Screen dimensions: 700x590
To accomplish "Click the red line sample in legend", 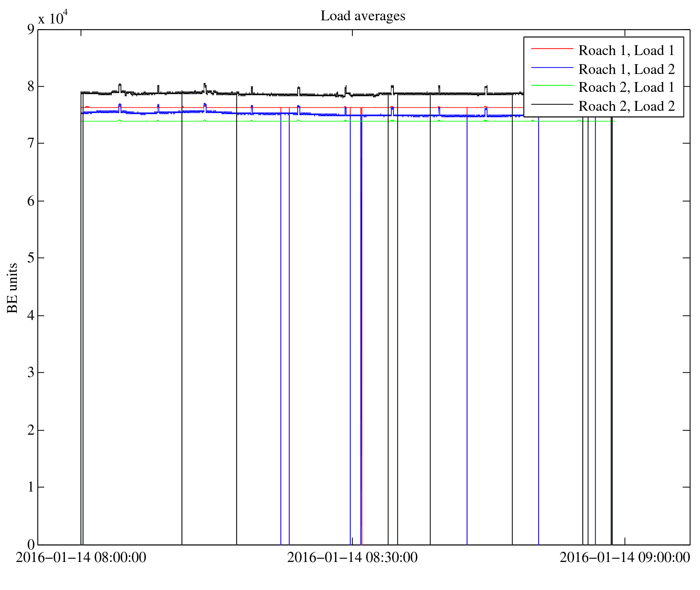I will coord(552,48).
